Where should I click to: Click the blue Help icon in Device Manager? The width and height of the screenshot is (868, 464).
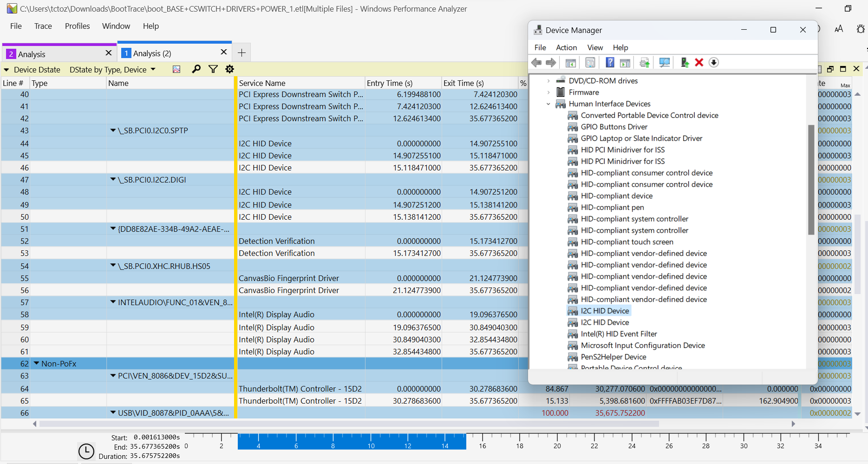click(x=610, y=63)
